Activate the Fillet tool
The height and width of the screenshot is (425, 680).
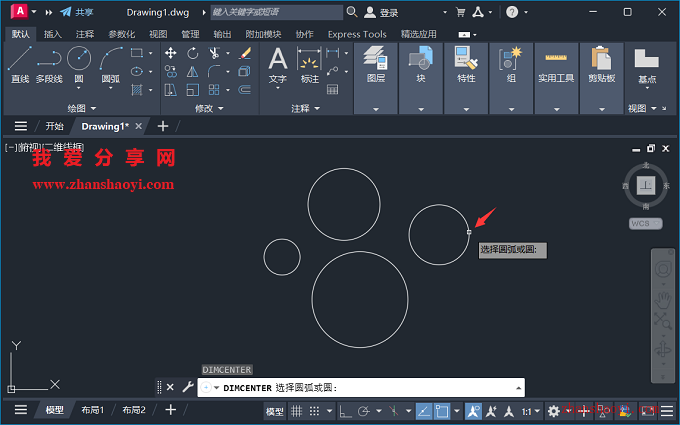(214, 71)
